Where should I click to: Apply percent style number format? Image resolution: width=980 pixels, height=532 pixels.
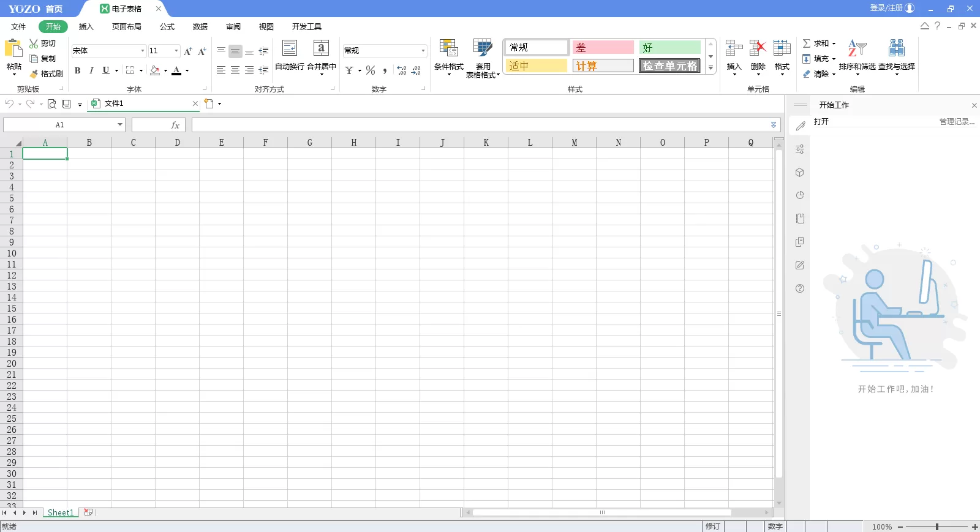pos(371,70)
